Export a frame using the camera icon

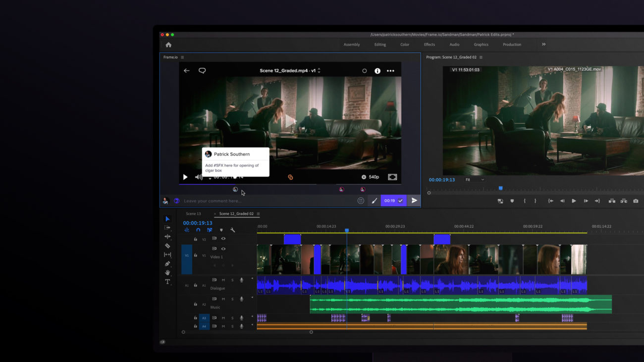(636, 201)
